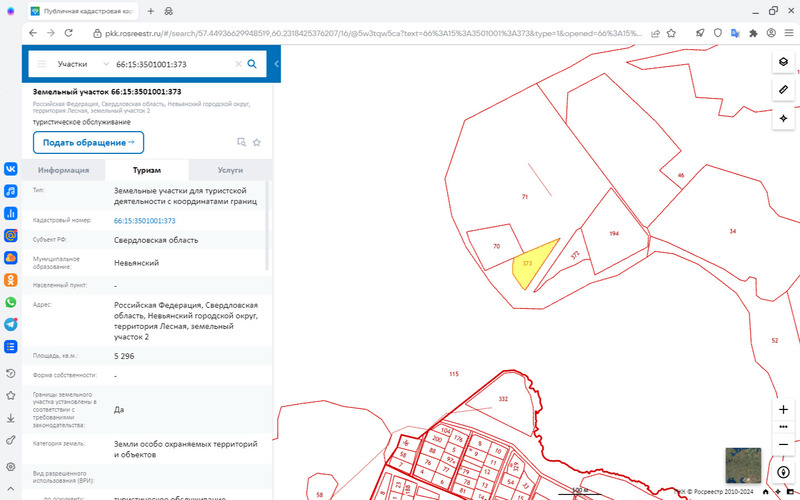Select the Невьянский municipality value
The height and width of the screenshot is (500, 800).
(x=136, y=263)
